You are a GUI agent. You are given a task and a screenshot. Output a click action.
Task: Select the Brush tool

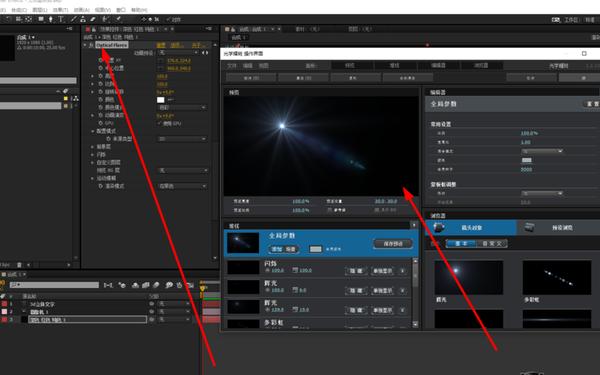tap(73, 19)
